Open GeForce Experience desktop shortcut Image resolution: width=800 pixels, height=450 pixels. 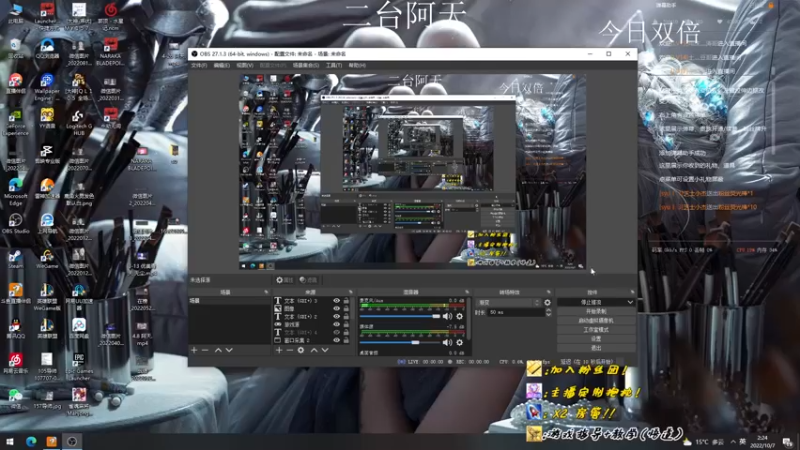coord(15,122)
